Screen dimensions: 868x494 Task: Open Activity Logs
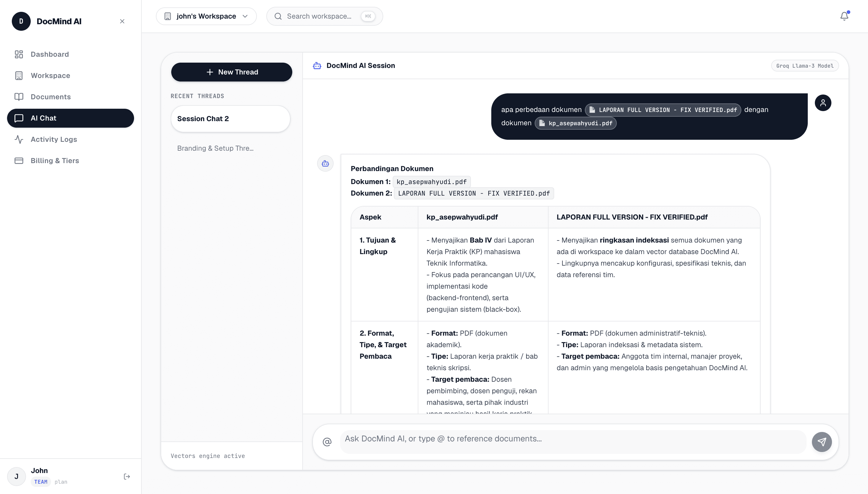[71, 139]
